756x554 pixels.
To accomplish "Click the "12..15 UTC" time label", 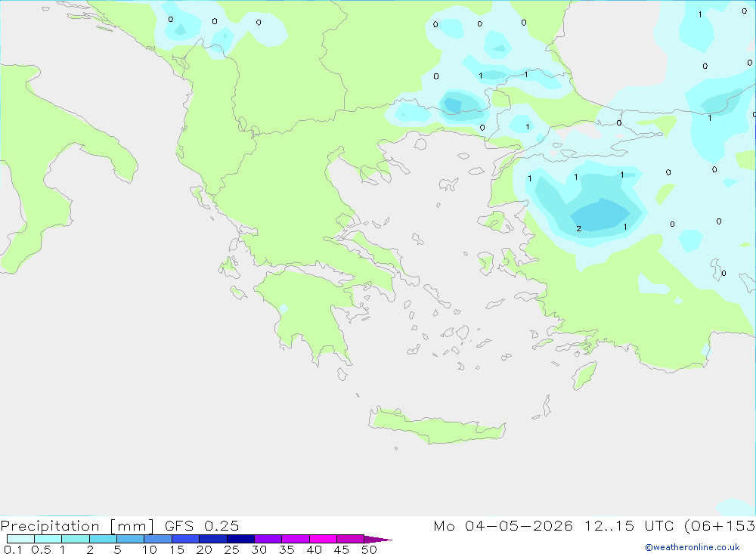I will (x=629, y=525).
